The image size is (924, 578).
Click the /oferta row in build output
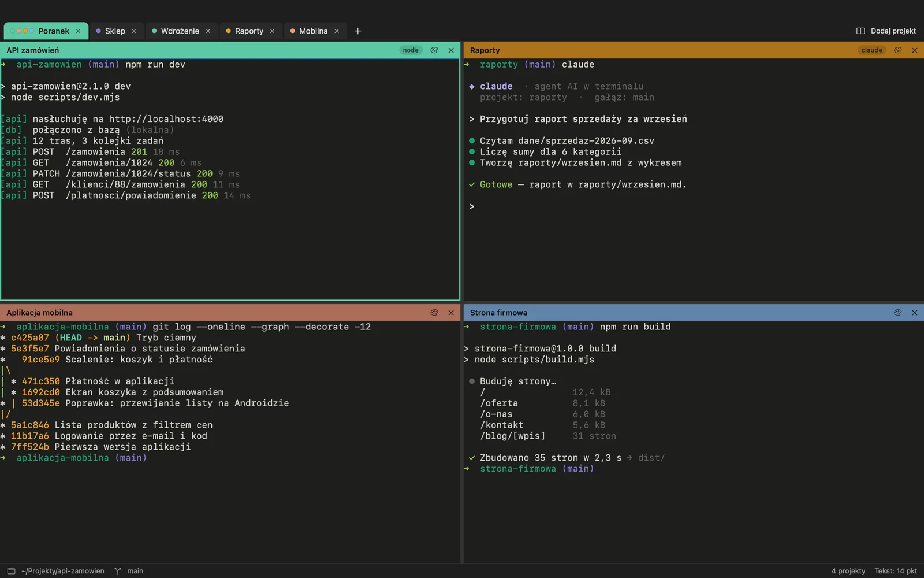click(543, 403)
